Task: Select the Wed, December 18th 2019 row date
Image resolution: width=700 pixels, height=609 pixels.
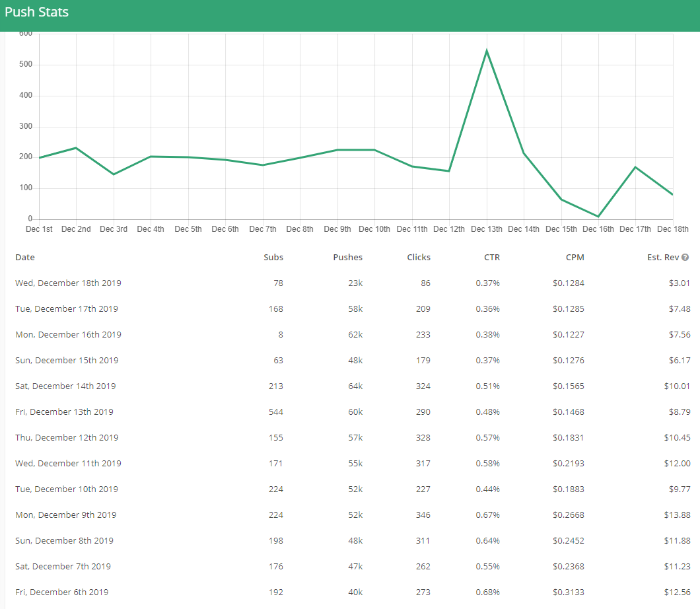Action: point(68,283)
